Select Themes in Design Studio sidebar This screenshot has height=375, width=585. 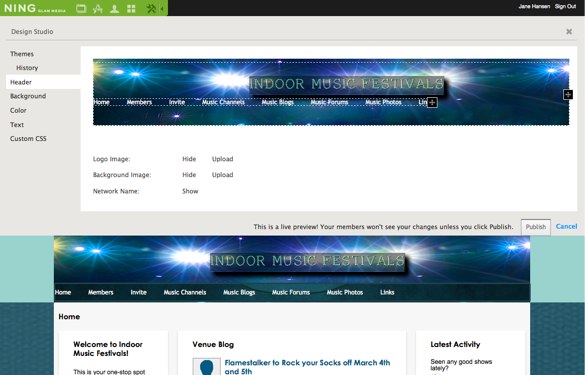click(22, 54)
